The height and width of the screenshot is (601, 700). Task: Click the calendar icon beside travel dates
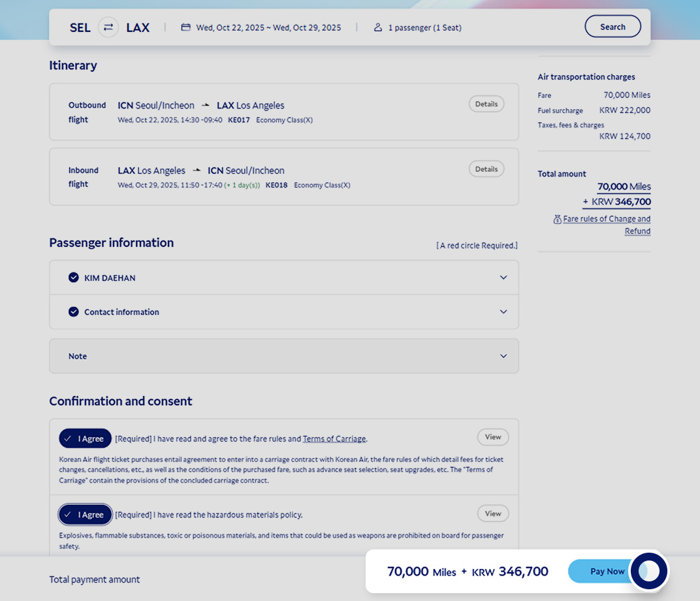click(x=185, y=27)
